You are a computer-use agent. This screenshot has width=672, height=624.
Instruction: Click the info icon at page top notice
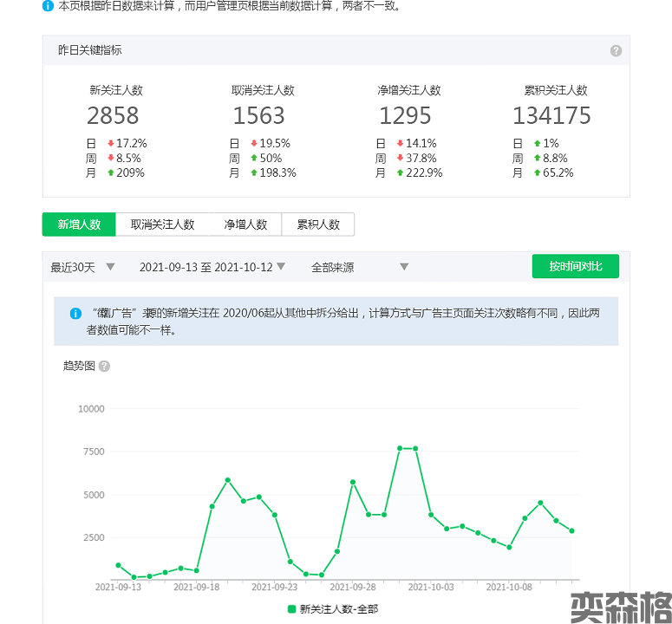(48, 5)
